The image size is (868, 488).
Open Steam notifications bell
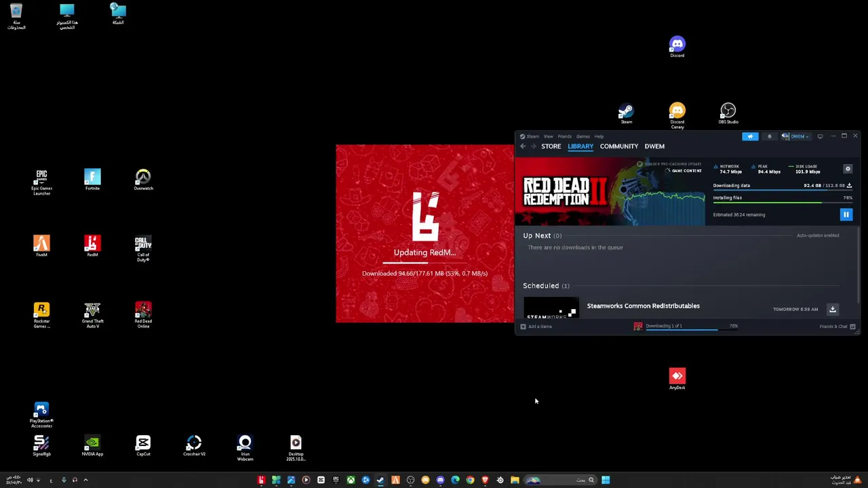[769, 136]
